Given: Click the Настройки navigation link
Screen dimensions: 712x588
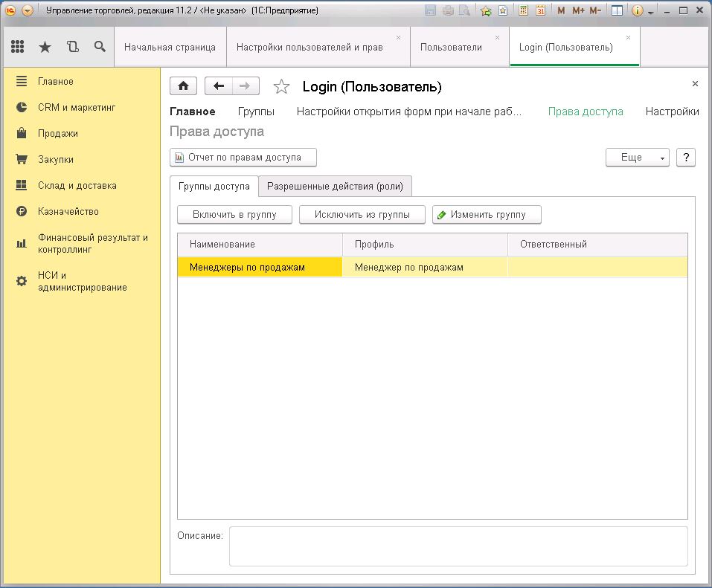Looking at the screenshot, I should click(672, 112).
